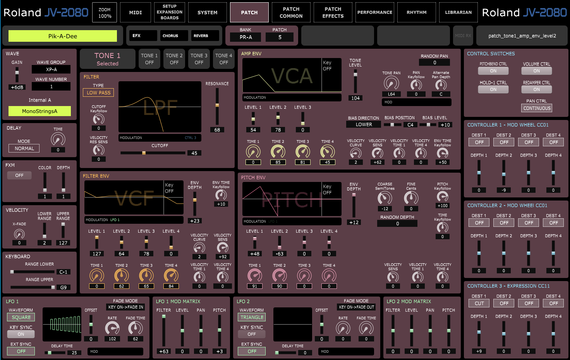Open the Pan Ctrl CONTINUOUS selector

coord(537,108)
